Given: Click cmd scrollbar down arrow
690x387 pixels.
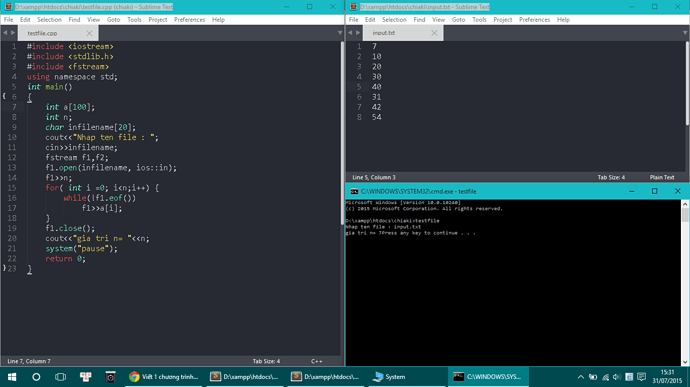Looking at the screenshot, I should [x=685, y=362].
